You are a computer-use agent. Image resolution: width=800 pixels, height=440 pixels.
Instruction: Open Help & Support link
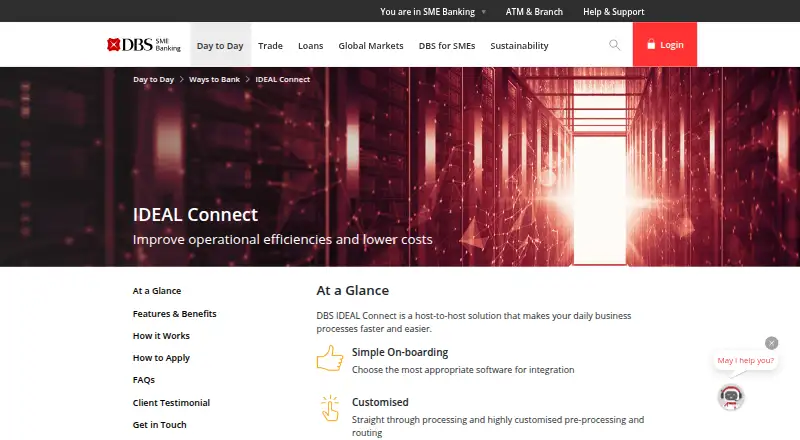pos(613,11)
